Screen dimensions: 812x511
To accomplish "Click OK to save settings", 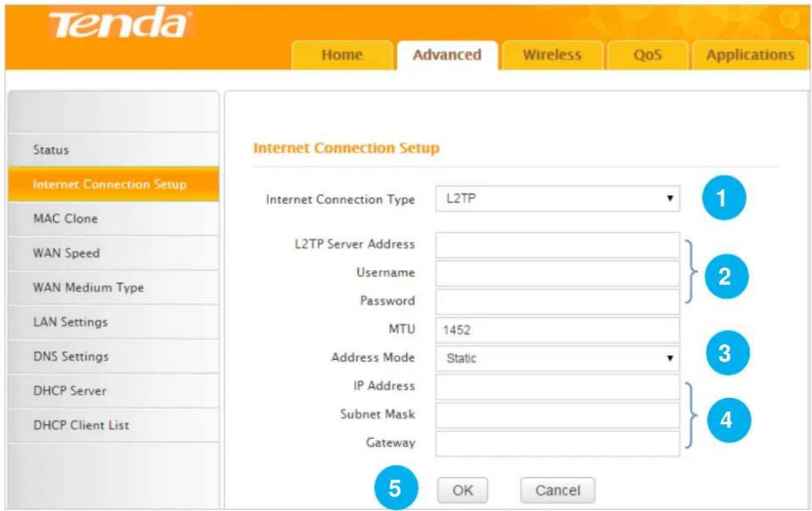I will (462, 491).
